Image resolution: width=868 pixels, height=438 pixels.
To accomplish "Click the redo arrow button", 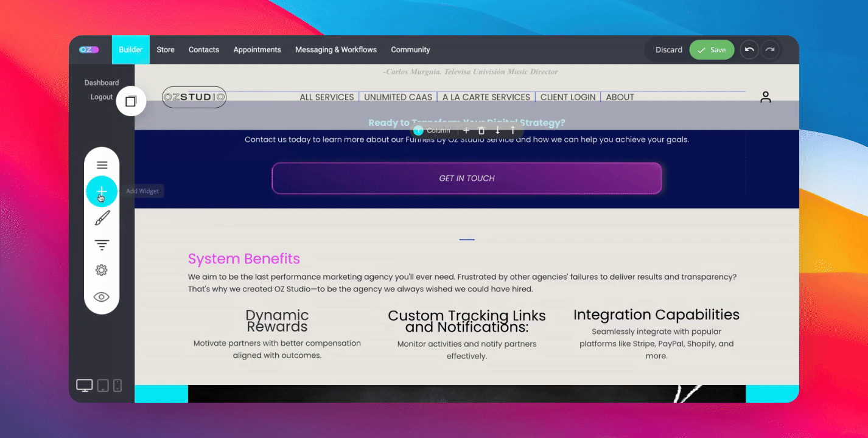I will (770, 50).
